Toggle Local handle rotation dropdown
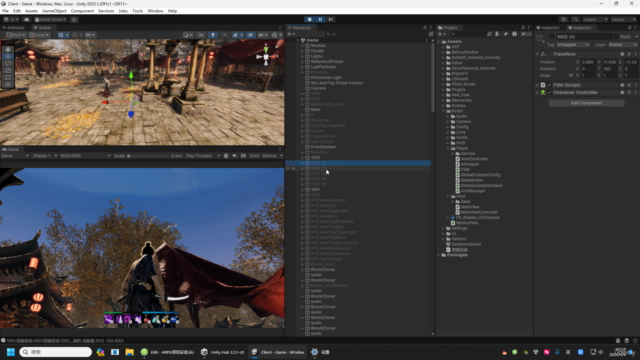Screen dimensions: 640x360 click(x=39, y=35)
